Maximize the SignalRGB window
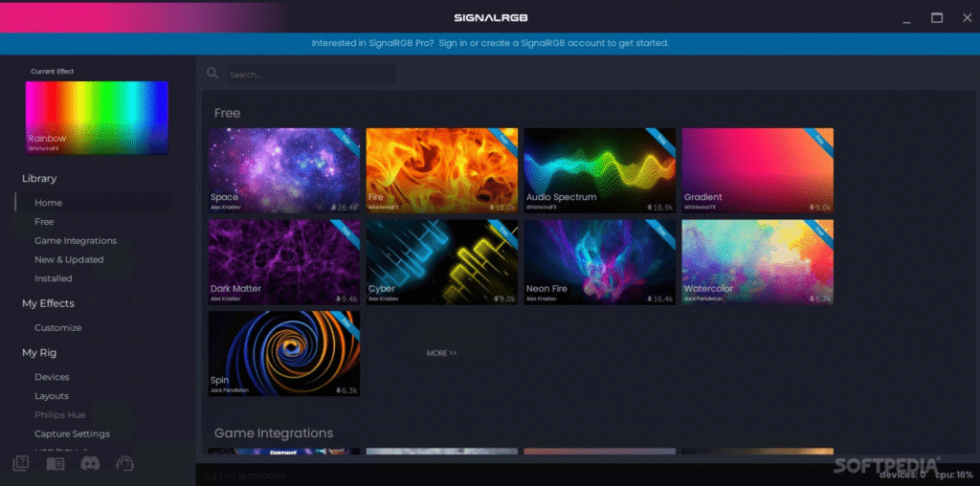 point(937,18)
